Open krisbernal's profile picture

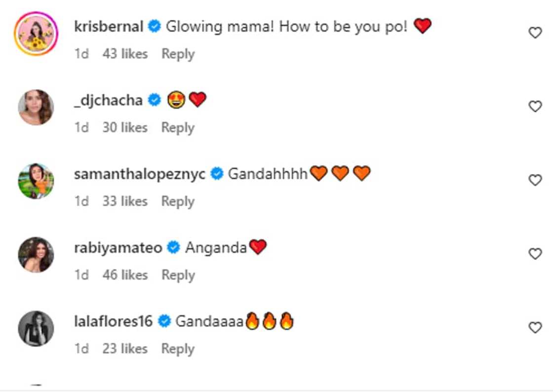(x=36, y=34)
